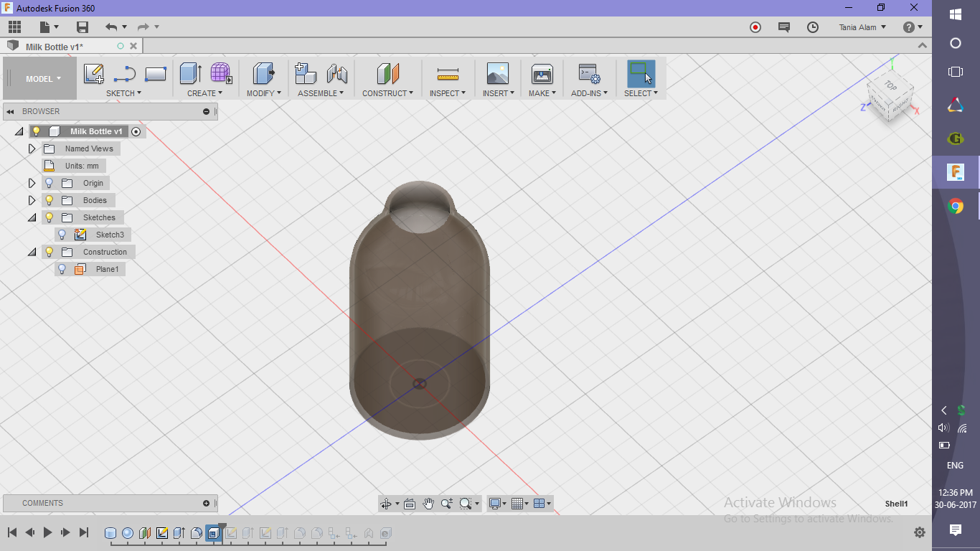Click the Look At icon in the navigation bar

[x=410, y=504]
